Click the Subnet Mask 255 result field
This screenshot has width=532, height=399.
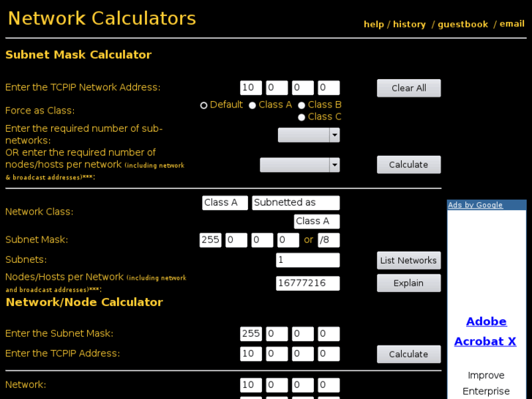[210, 240]
